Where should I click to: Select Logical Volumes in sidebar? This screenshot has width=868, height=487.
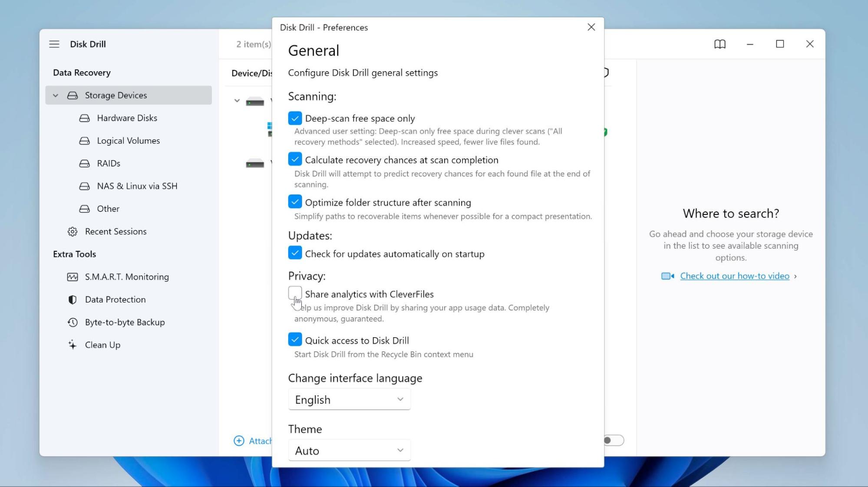point(129,141)
